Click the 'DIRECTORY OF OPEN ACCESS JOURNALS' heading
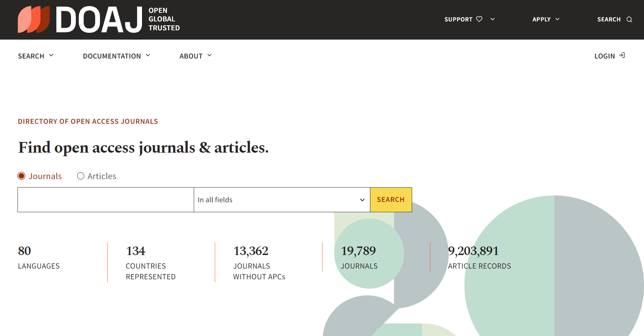644x336 pixels. point(88,121)
